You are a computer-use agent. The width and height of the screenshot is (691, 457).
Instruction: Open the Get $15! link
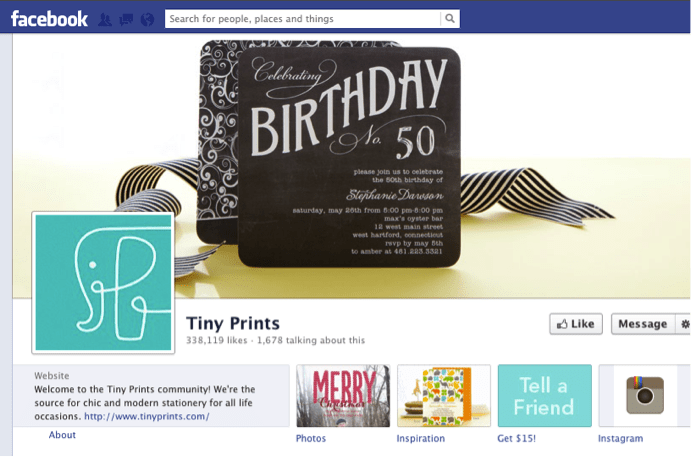516,438
